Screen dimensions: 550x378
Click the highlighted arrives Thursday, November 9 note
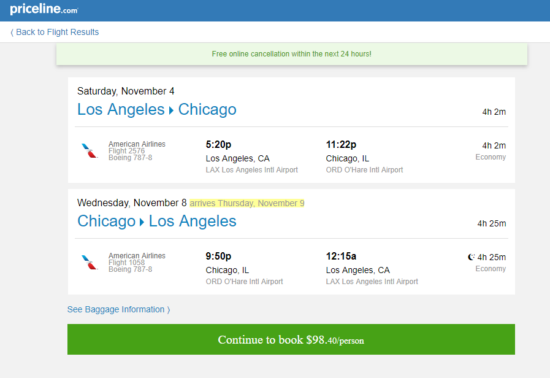coord(247,203)
